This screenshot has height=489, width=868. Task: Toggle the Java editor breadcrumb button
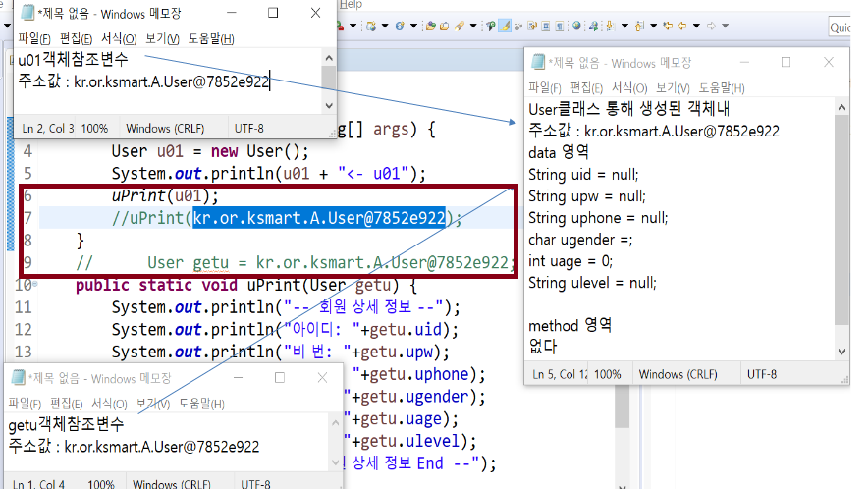[491, 27]
